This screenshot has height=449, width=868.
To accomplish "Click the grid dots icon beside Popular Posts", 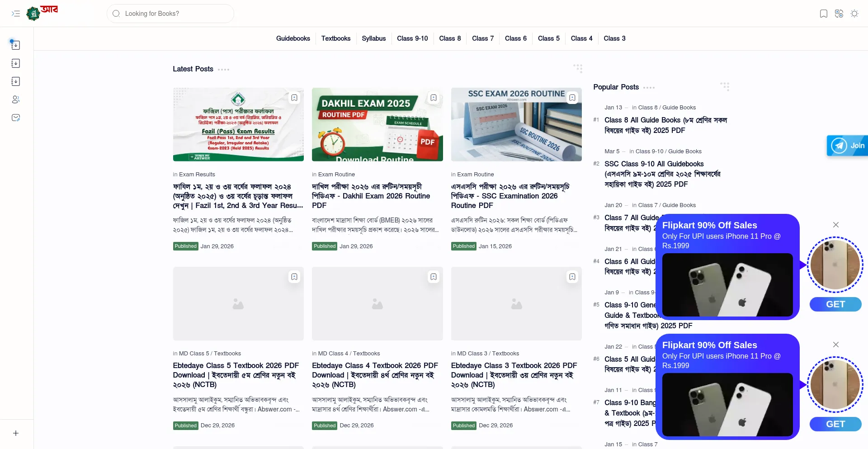I will (x=725, y=86).
